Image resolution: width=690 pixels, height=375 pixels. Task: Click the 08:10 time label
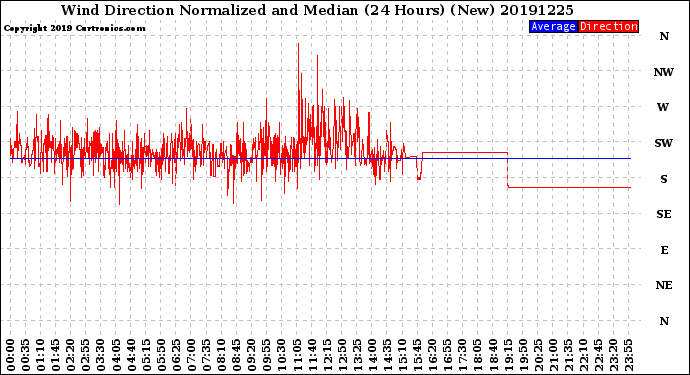point(221,355)
